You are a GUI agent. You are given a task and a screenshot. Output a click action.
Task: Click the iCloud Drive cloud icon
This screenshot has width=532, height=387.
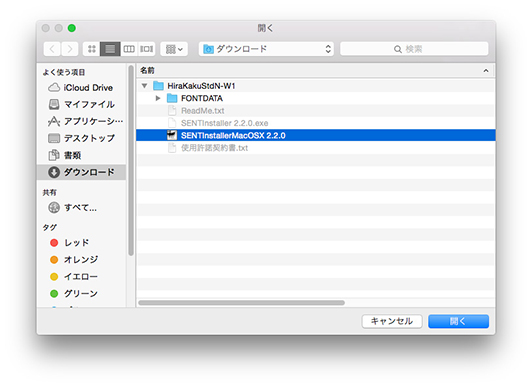(x=54, y=88)
